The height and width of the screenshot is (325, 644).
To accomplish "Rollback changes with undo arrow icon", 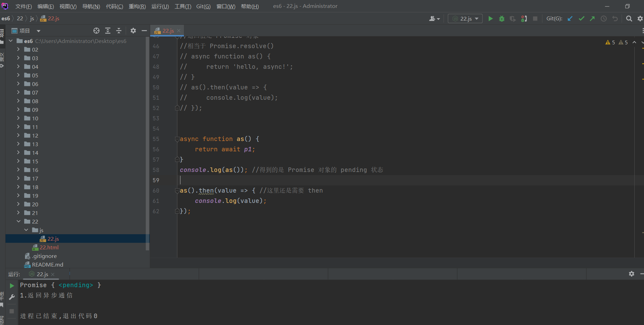I will click(x=615, y=19).
